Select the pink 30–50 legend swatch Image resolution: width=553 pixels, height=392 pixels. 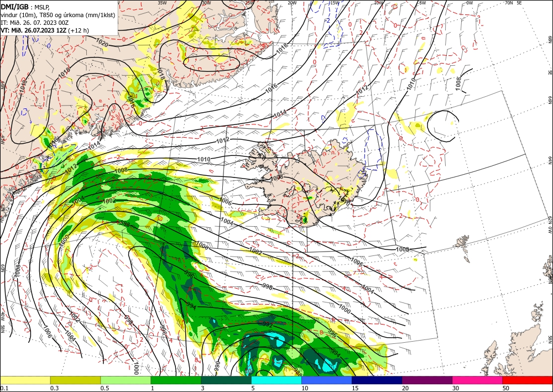(x=478, y=380)
